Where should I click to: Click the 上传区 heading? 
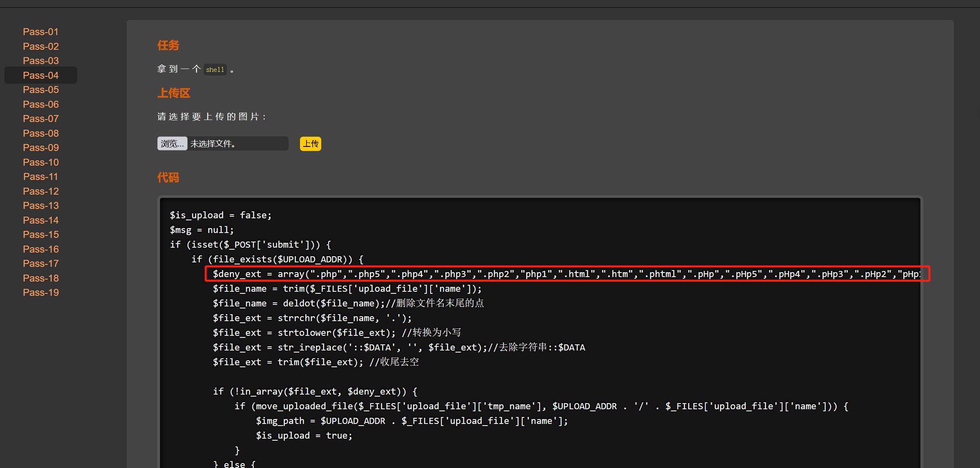[174, 93]
